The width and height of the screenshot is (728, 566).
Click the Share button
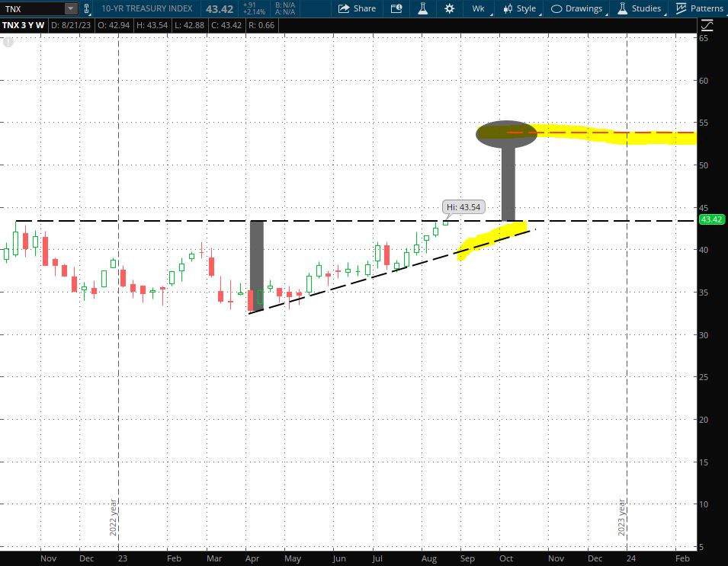tap(357, 8)
